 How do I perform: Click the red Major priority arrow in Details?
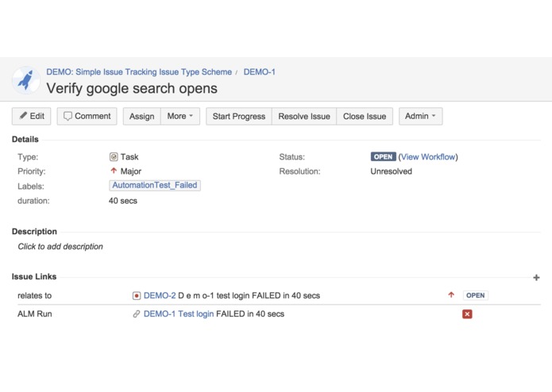114,171
